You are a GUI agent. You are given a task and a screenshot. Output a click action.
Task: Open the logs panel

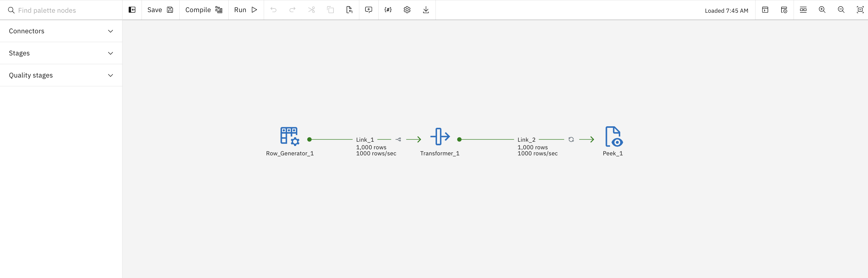tap(765, 10)
